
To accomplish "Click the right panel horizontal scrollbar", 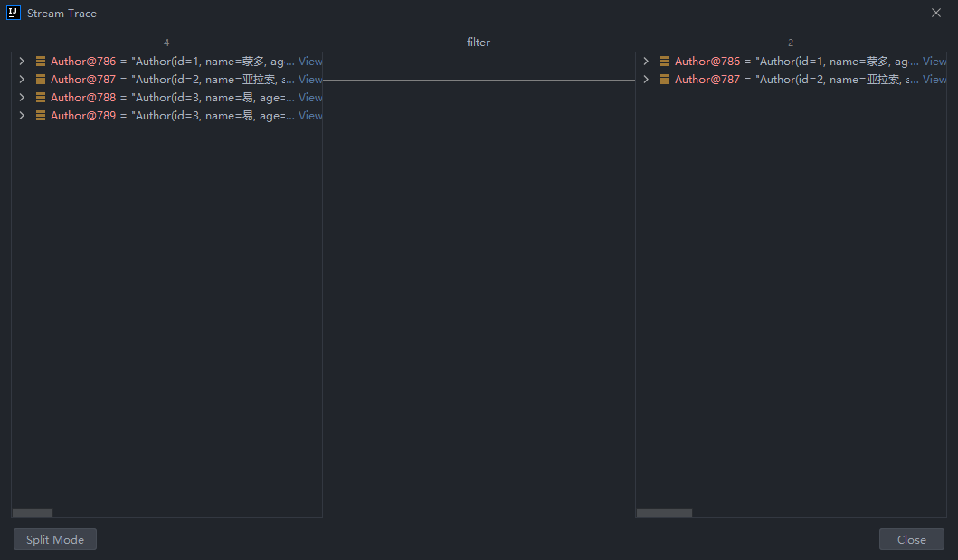I will tap(664, 513).
